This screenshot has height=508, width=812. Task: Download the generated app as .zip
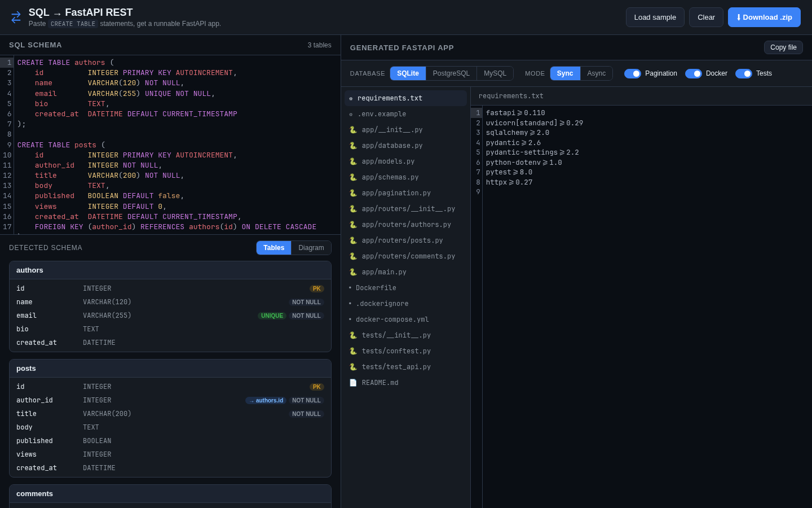764,17
